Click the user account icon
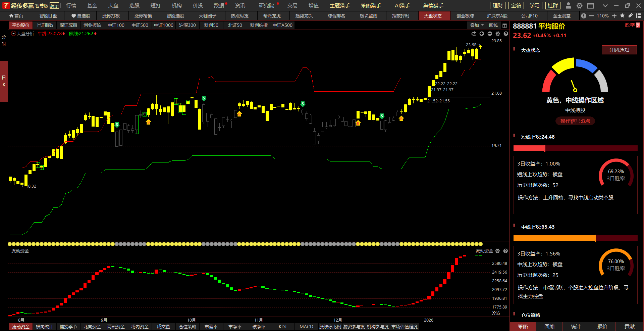This screenshot has width=644, height=331. click(568, 6)
